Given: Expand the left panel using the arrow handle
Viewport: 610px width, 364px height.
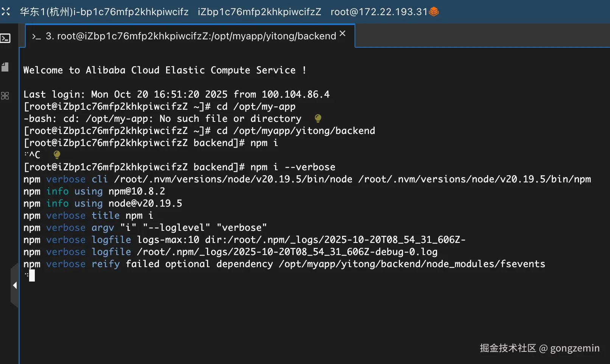Looking at the screenshot, I should (x=15, y=285).
